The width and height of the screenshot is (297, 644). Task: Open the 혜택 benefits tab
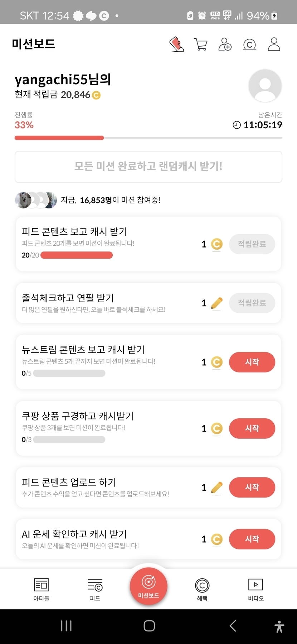(x=202, y=589)
